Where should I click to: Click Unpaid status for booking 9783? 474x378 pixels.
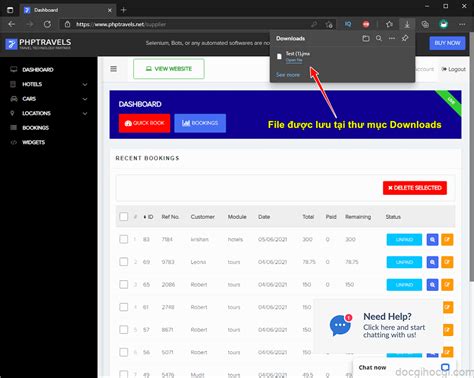[404, 262]
